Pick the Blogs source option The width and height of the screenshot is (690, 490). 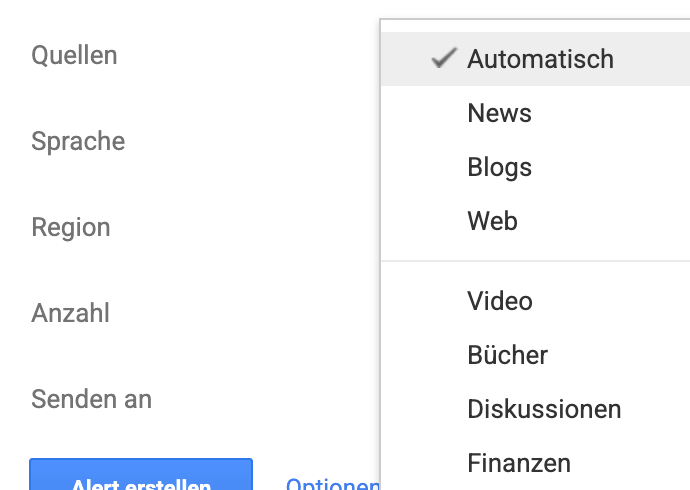pos(499,167)
